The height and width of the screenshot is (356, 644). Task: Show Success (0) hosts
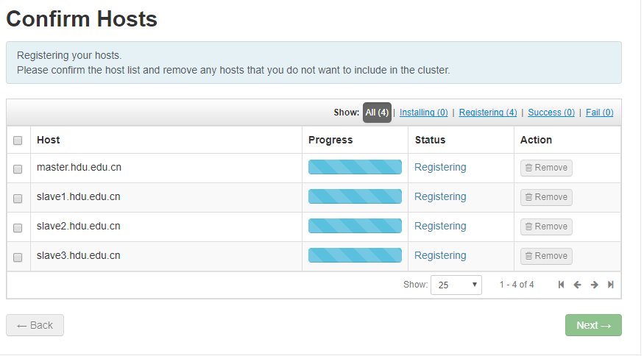click(551, 113)
